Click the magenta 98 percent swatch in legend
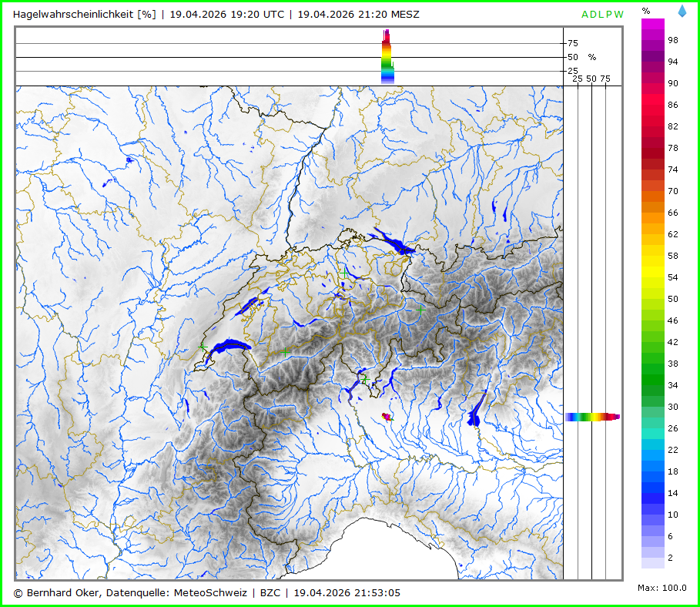The height and width of the screenshot is (607, 700). 653,40
